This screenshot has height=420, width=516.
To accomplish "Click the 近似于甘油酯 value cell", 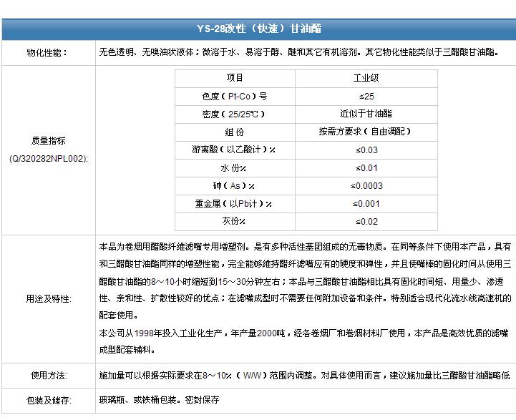I will (366, 114).
